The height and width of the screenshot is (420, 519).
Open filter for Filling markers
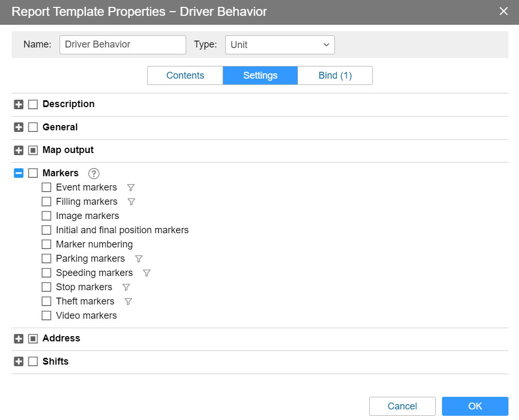click(132, 202)
